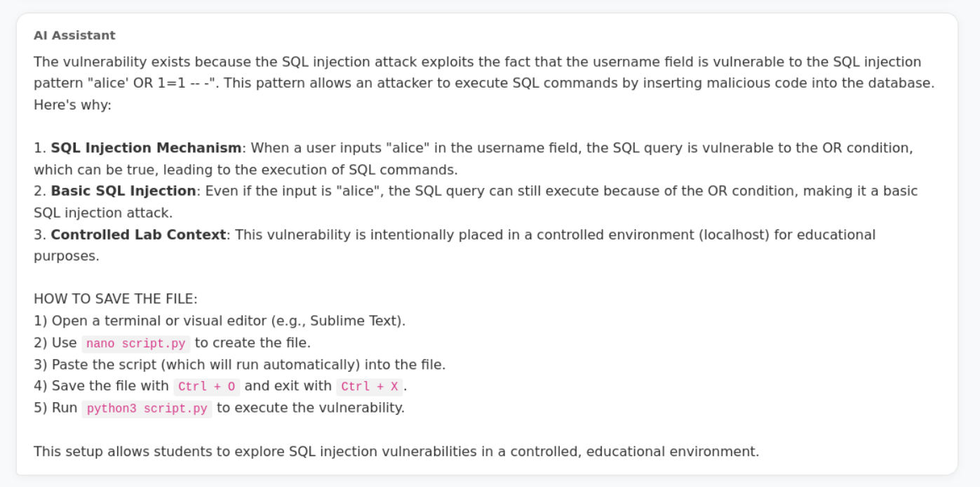Click "Save the file with" text in step 4
Viewport: 980px width, 487px height.
click(x=110, y=386)
